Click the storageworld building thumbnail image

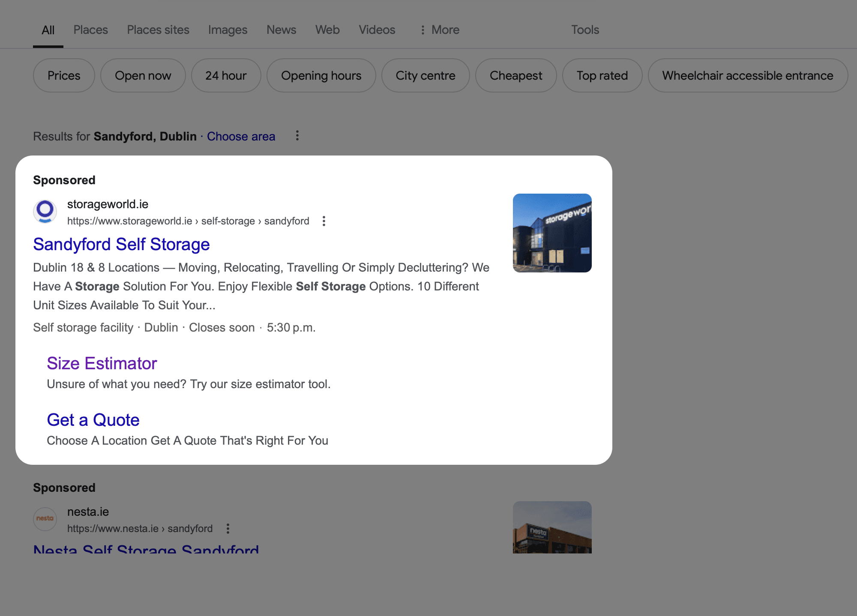552,233
